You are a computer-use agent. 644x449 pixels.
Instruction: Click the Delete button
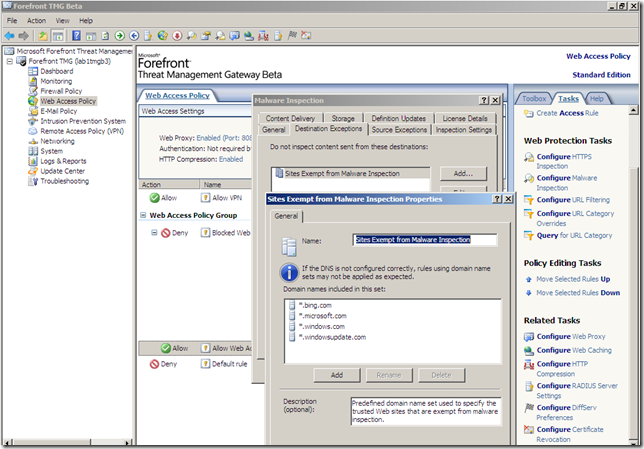(x=442, y=375)
